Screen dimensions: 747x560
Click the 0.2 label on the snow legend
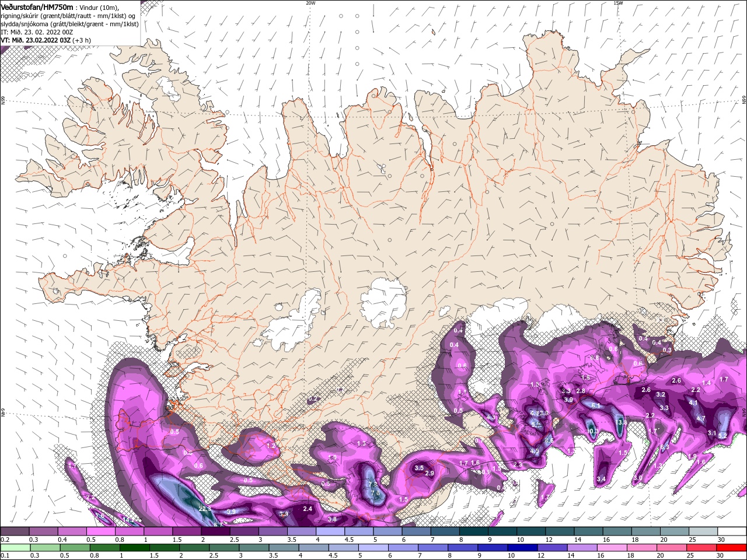(x=5, y=540)
